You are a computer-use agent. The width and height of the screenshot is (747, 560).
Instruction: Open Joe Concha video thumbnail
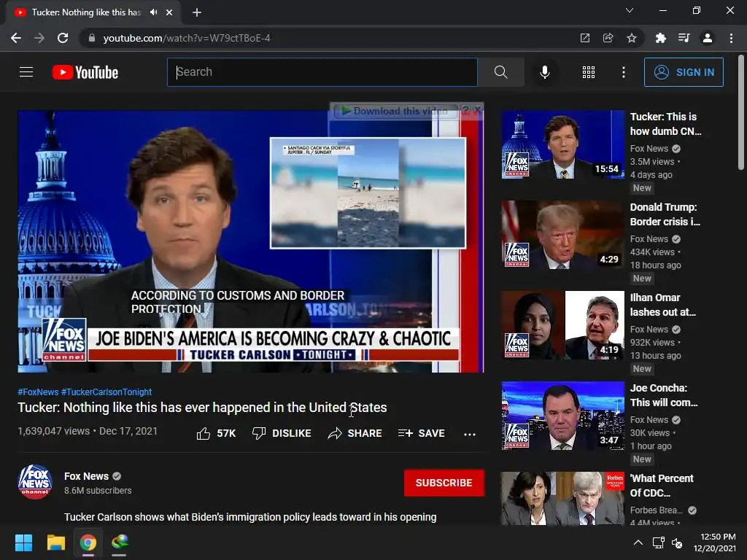pyautogui.click(x=562, y=416)
